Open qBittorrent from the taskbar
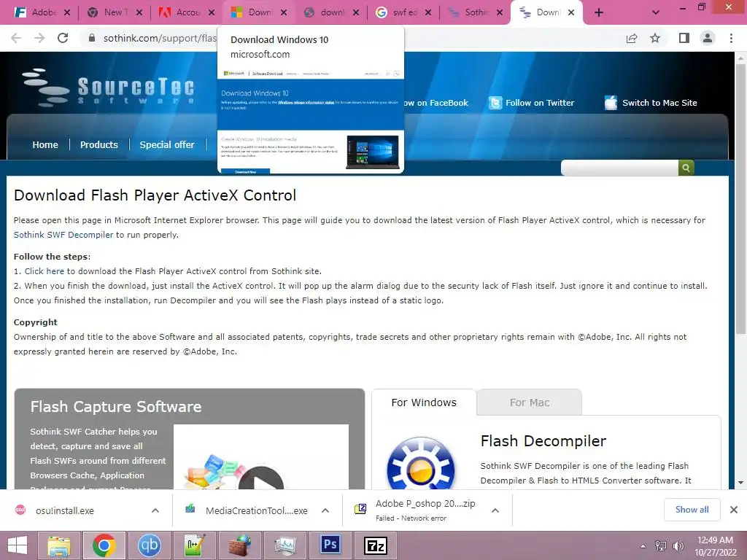 coord(149,545)
